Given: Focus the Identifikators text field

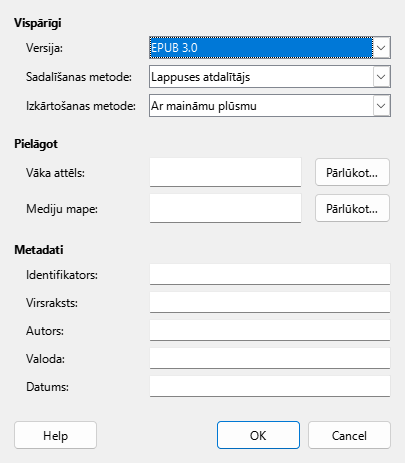Looking at the screenshot, I should point(270,274).
